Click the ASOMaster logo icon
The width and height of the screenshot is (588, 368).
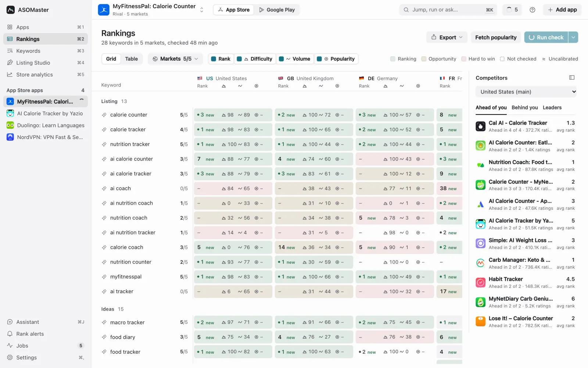pyautogui.click(x=11, y=10)
